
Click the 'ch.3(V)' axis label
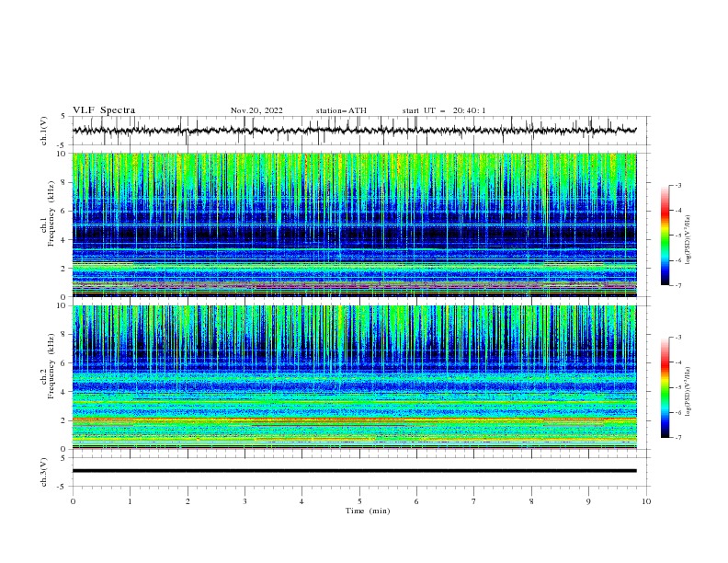pos(44,472)
